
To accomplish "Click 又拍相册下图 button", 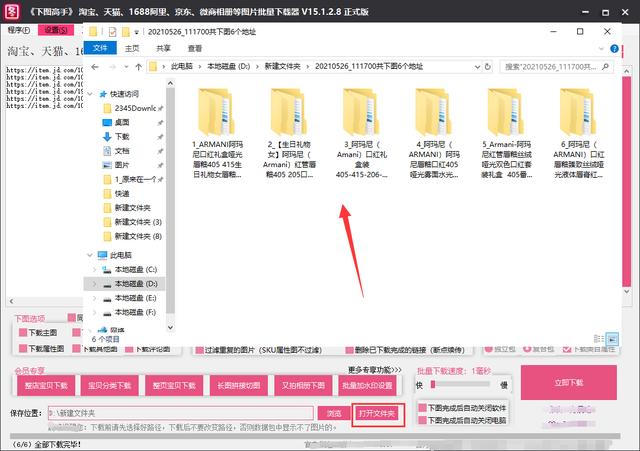I will 303,386.
